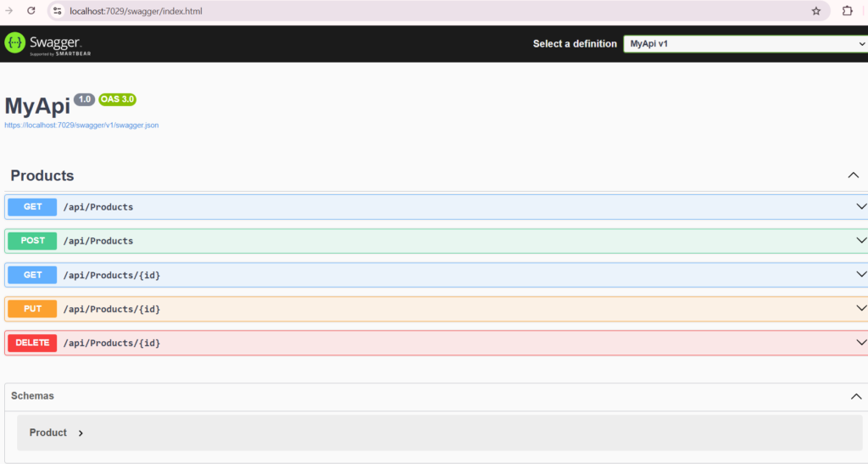Image resolution: width=868 pixels, height=464 pixels.
Task: Click the /api/Products path in POST row
Action: 98,241
